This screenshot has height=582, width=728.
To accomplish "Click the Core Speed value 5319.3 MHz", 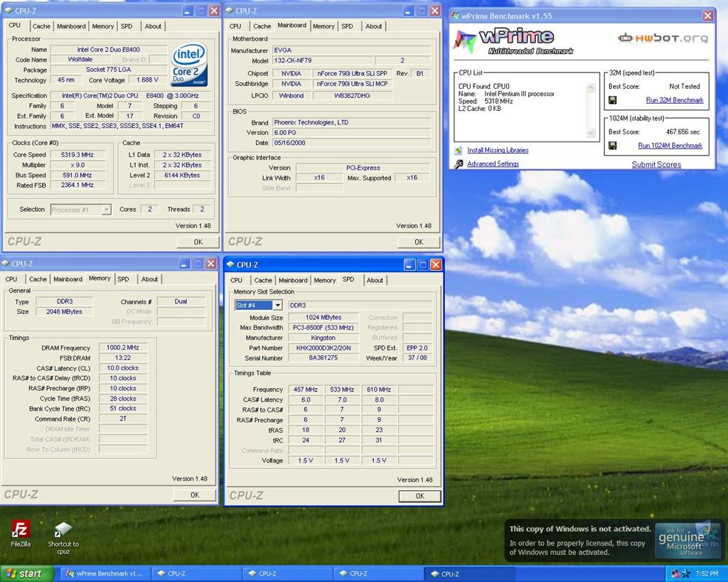I will [77, 155].
